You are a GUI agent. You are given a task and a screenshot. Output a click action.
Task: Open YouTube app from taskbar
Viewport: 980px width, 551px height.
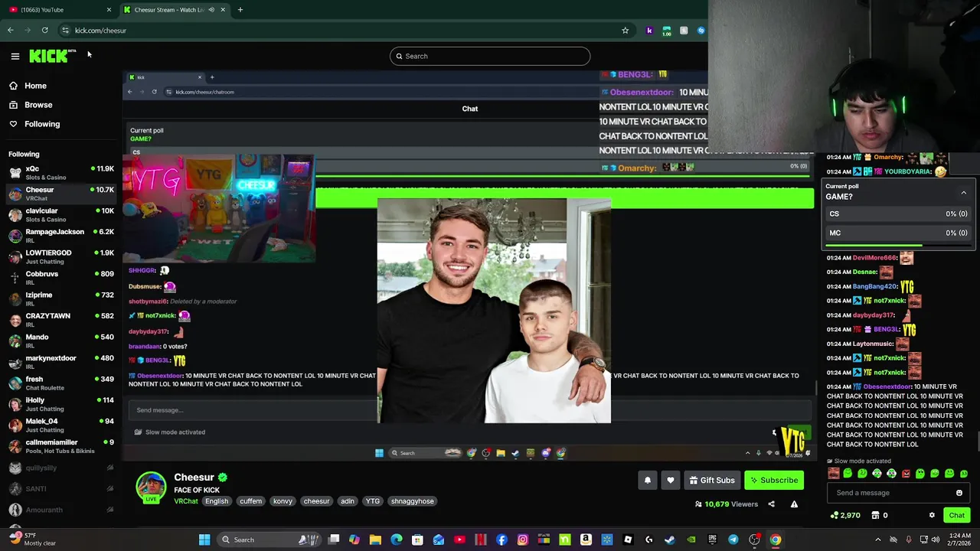(459, 540)
